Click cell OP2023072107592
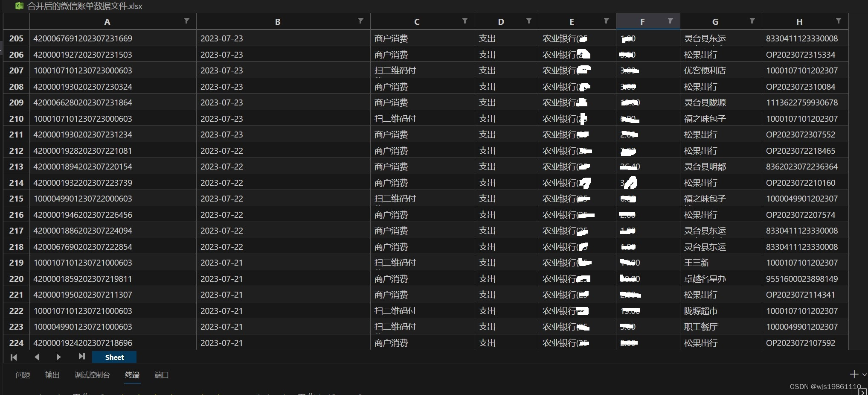This screenshot has height=395, width=868. pyautogui.click(x=805, y=343)
